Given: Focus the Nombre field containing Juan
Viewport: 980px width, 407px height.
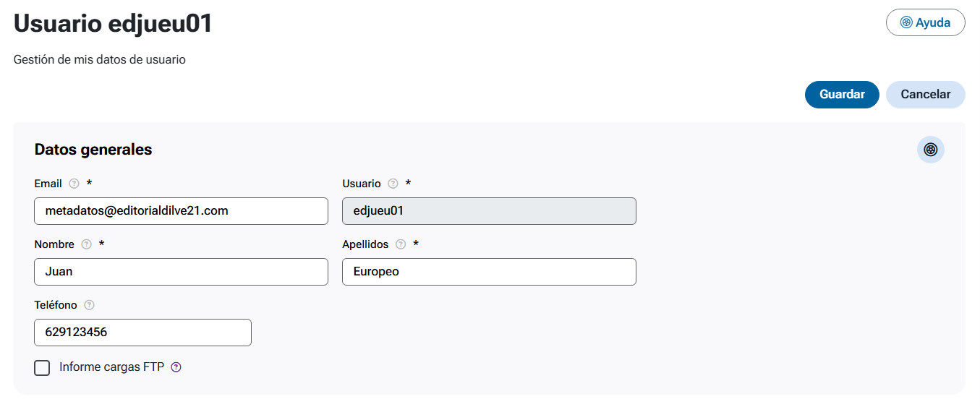Looking at the screenshot, I should click(x=181, y=272).
